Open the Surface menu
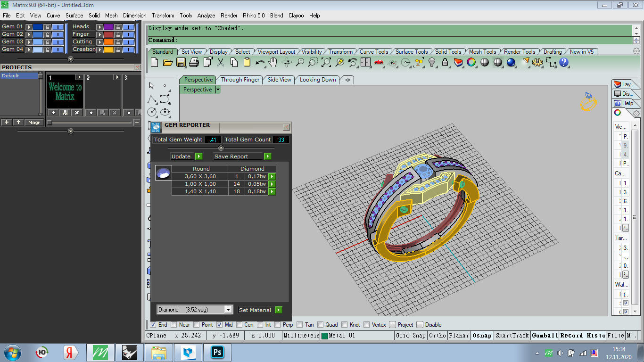This screenshot has width=644, height=362. pyautogui.click(x=74, y=16)
